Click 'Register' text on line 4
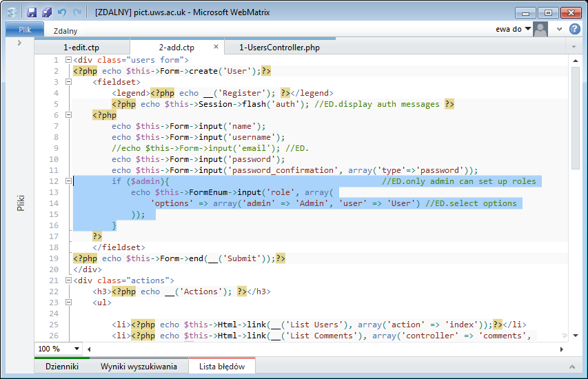Viewport: 588px width, 379px height. (x=244, y=93)
